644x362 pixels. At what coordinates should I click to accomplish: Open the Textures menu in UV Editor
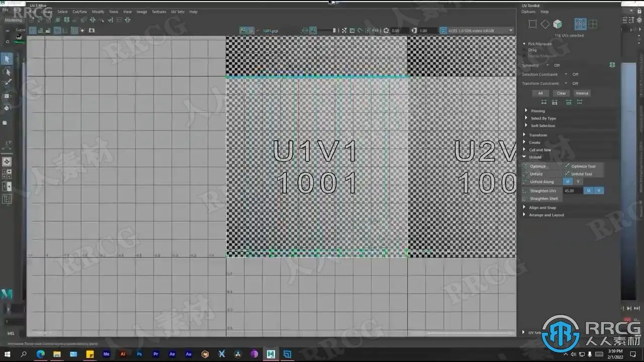click(159, 12)
